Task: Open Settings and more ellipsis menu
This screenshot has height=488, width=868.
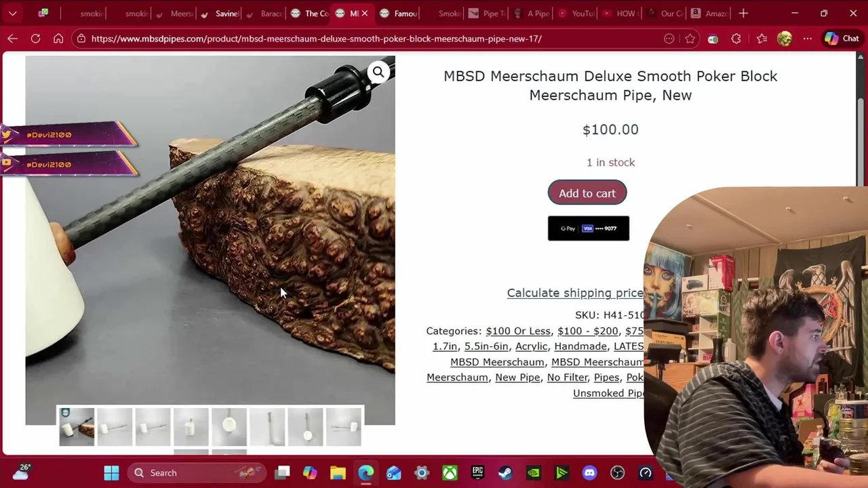Action: click(807, 39)
